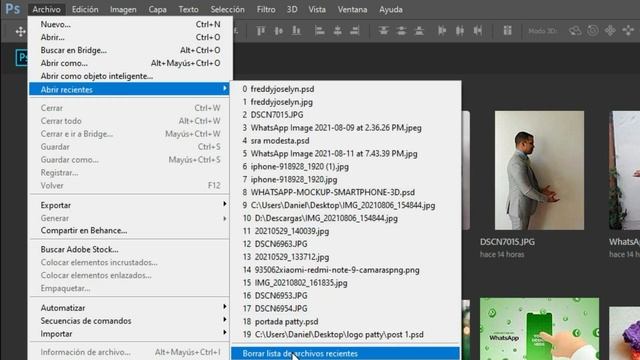
Task: Choose Buscar en Bridge...
Action: click(130, 50)
